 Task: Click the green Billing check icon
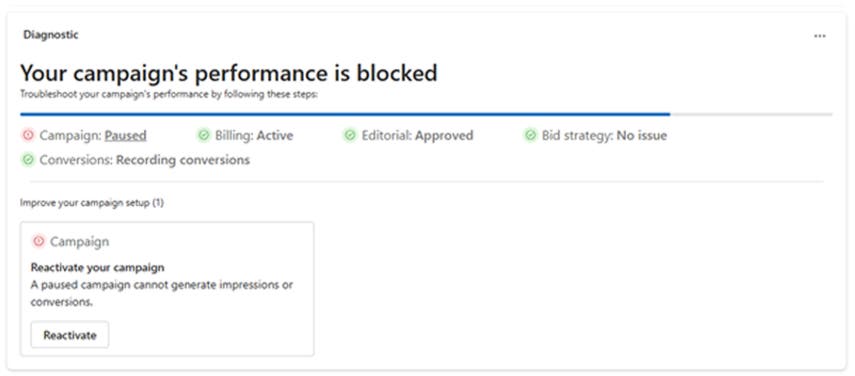(204, 135)
